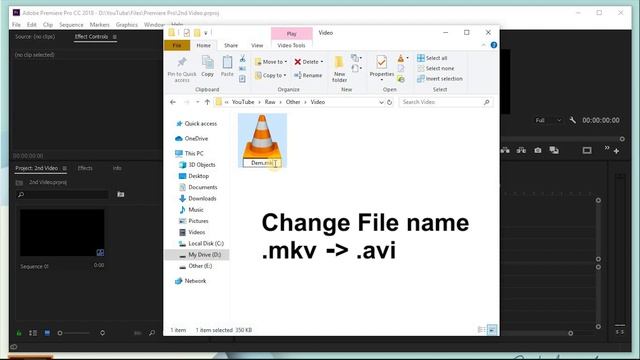This screenshot has height=360, width=640.
Task: Click the Rename button in Organize group
Action: (x=308, y=75)
